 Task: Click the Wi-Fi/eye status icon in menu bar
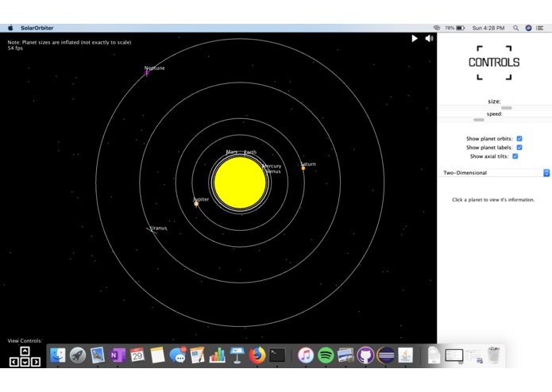pos(437,28)
